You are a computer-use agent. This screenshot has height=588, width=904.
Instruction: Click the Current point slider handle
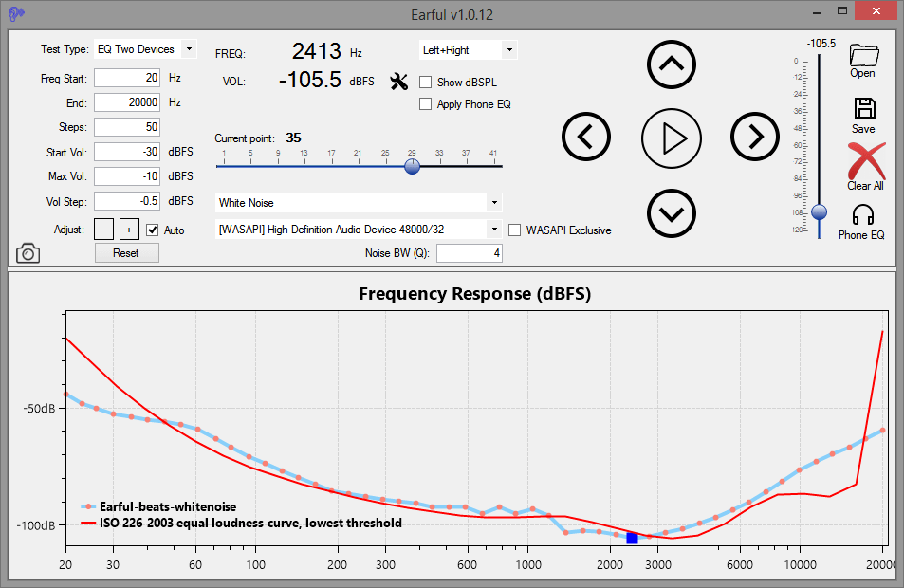[412, 166]
